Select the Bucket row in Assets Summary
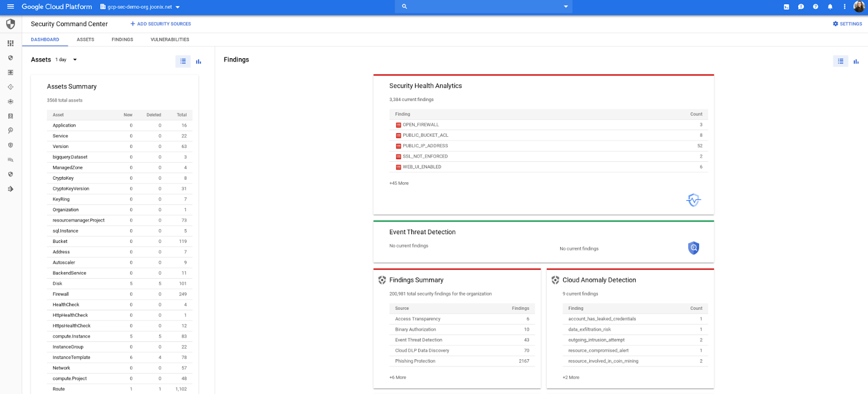Image resolution: width=868 pixels, height=394 pixels. point(119,241)
